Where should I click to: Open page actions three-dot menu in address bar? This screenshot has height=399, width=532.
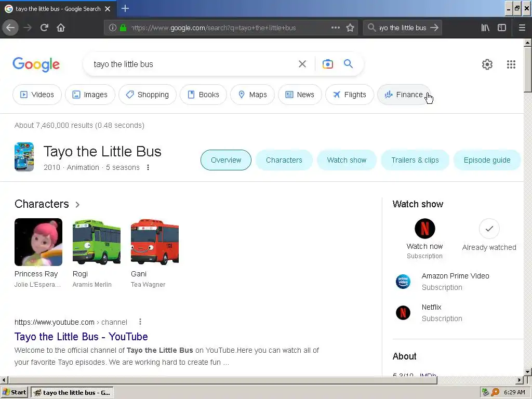(x=336, y=28)
